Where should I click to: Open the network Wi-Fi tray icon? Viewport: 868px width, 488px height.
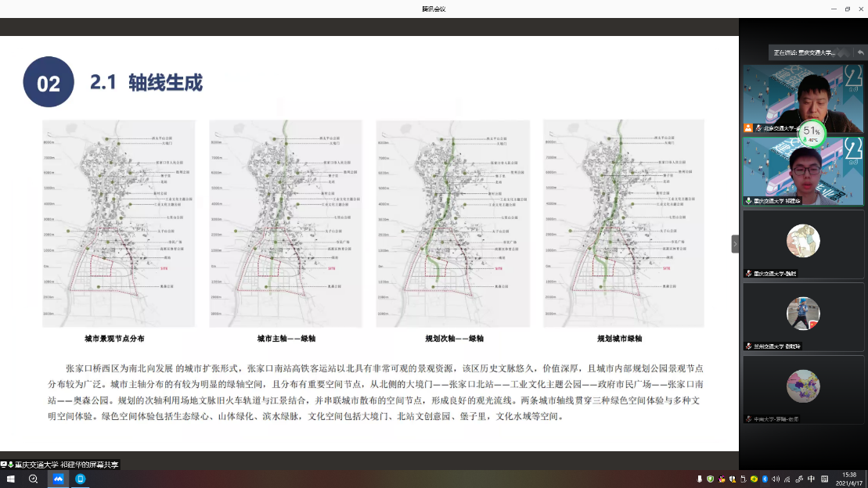(788, 479)
